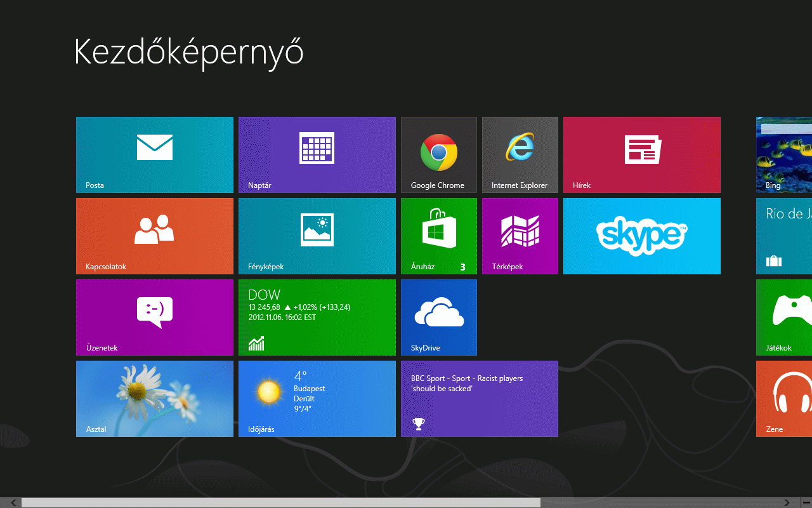Open the SkyDrive tile

click(x=438, y=317)
